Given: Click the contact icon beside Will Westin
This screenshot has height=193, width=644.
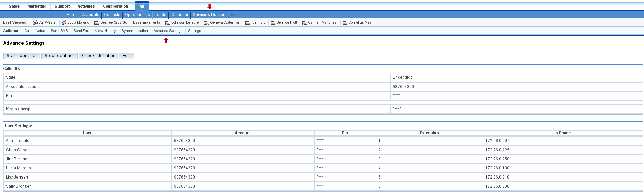Looking at the screenshot, I should (x=35, y=23).
